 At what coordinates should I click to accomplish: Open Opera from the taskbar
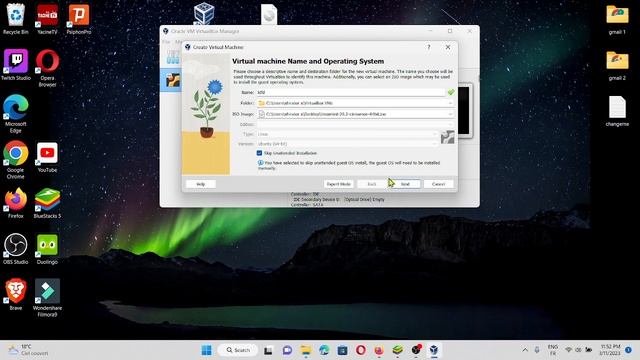[360, 350]
